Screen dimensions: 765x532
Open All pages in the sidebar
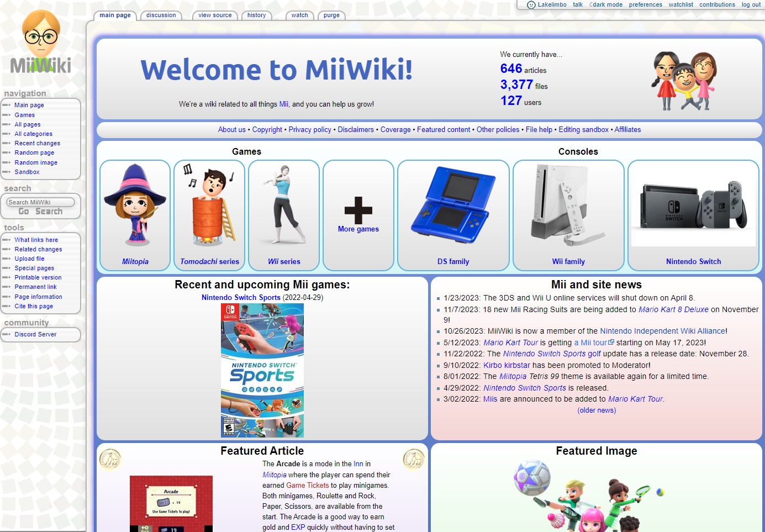[x=28, y=124]
